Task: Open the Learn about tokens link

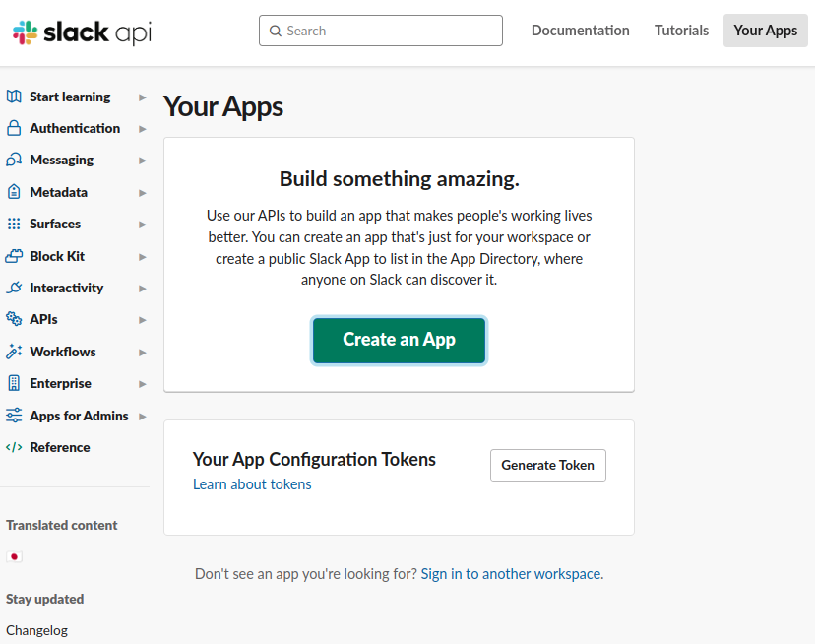Action: pyautogui.click(x=252, y=484)
